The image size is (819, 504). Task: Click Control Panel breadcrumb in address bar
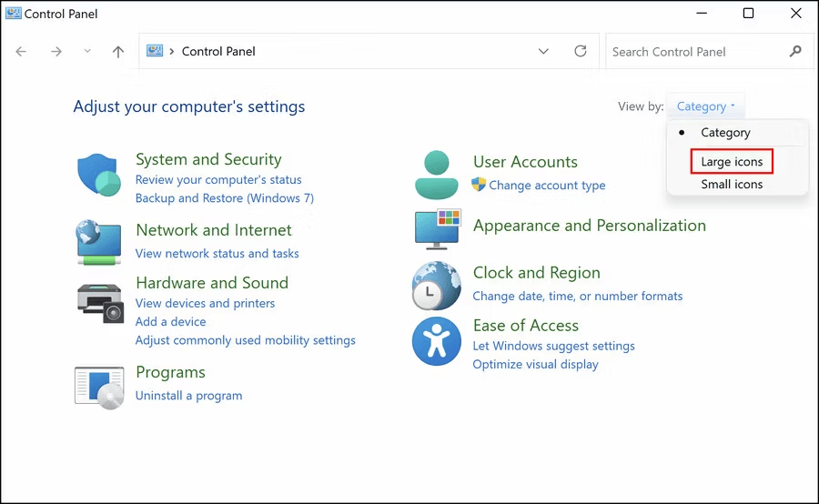pyautogui.click(x=218, y=51)
